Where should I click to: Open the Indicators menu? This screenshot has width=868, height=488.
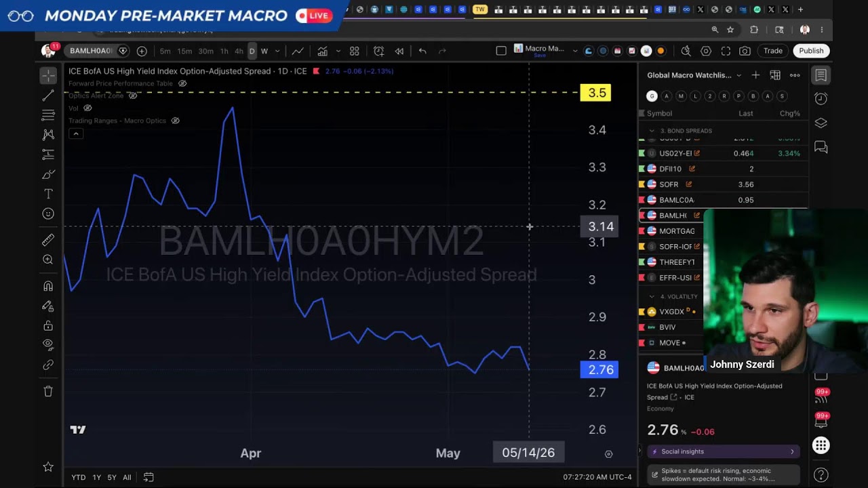tap(322, 51)
